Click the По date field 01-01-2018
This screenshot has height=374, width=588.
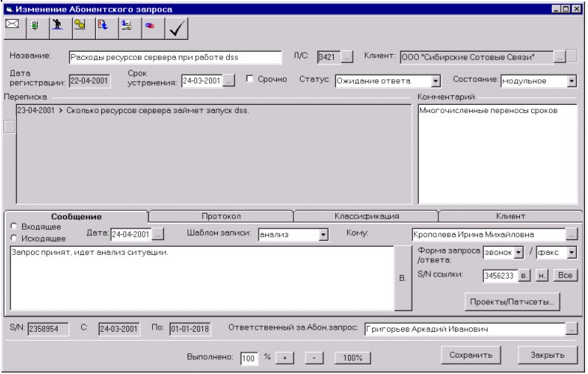(x=190, y=329)
